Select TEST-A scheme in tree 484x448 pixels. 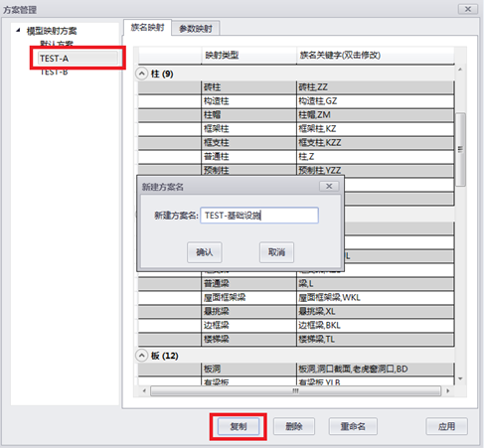[x=78, y=59]
